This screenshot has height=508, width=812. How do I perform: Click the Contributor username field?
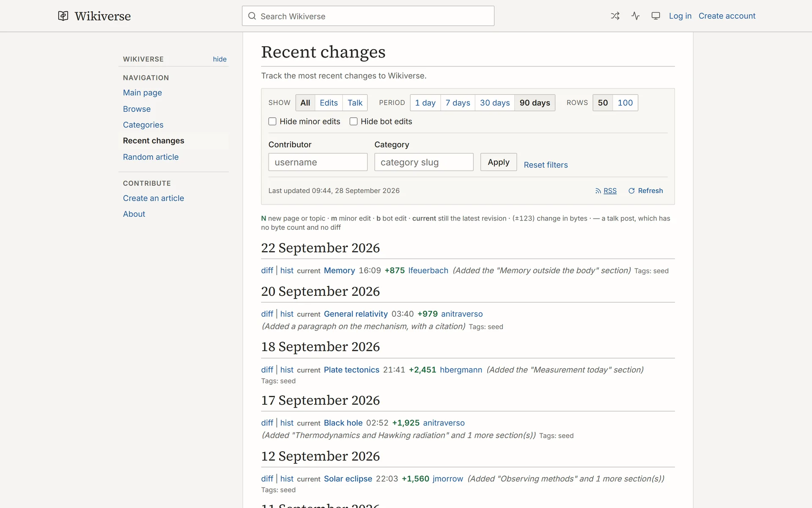coord(318,162)
